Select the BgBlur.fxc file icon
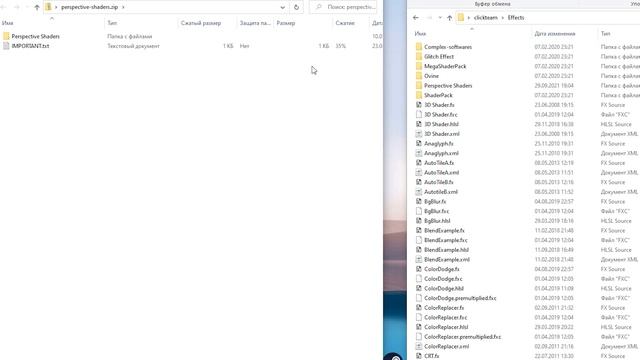Image resolution: width=640 pixels, height=360 pixels. 419,211
